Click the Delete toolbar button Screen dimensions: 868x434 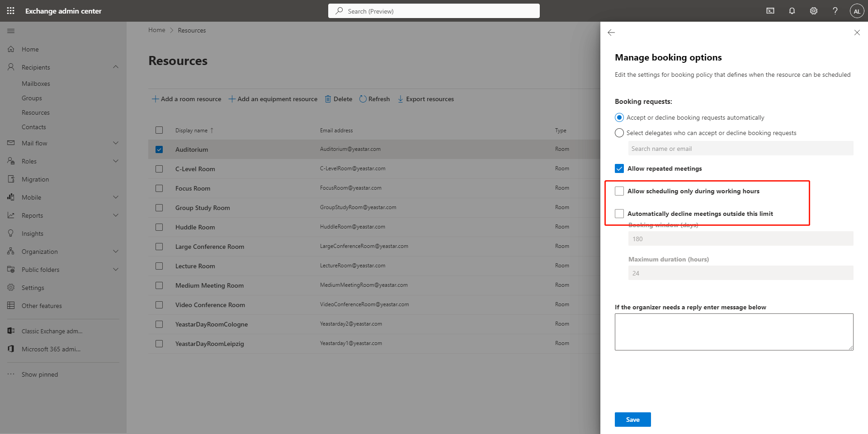(x=339, y=99)
